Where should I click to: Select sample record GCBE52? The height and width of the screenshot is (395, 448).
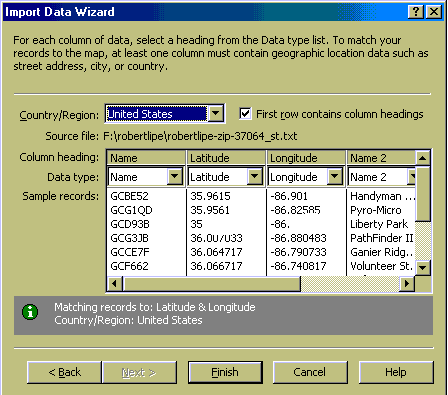[x=129, y=196]
